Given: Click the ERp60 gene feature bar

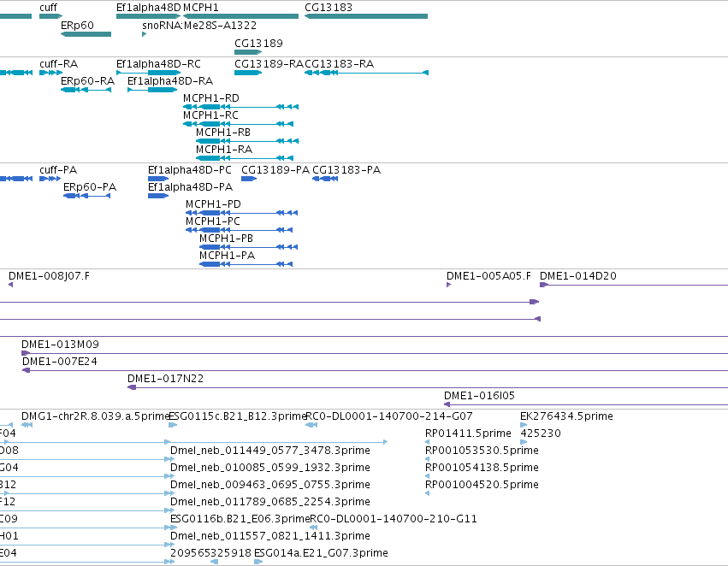Looking at the screenshot, I should coord(86,34).
